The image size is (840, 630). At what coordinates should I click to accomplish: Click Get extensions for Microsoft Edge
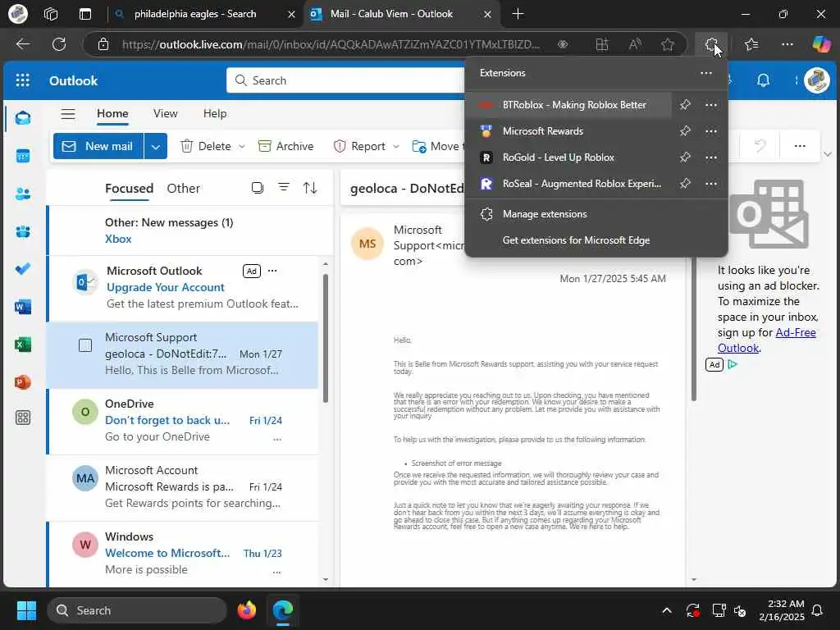[596, 240]
